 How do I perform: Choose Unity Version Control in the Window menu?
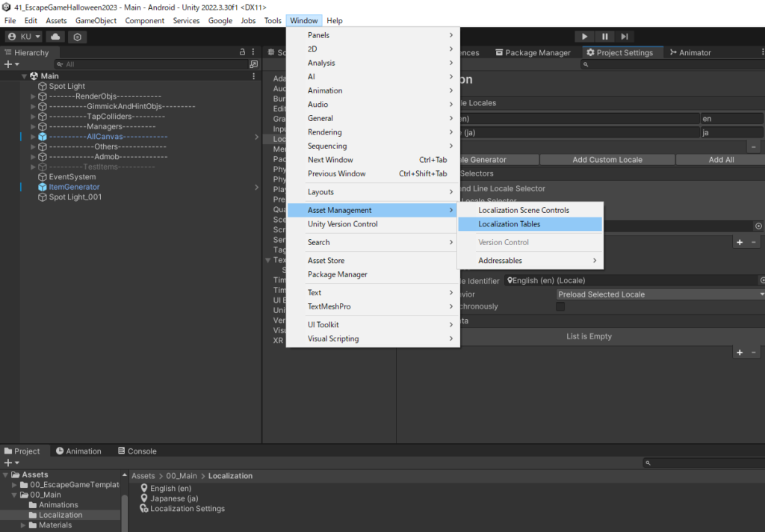click(x=373, y=224)
